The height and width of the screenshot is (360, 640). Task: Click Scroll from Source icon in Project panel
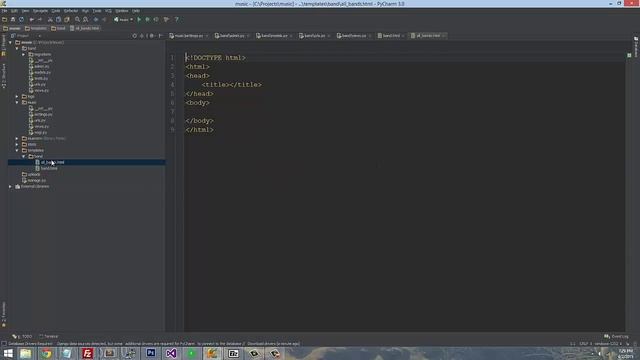[134, 36]
